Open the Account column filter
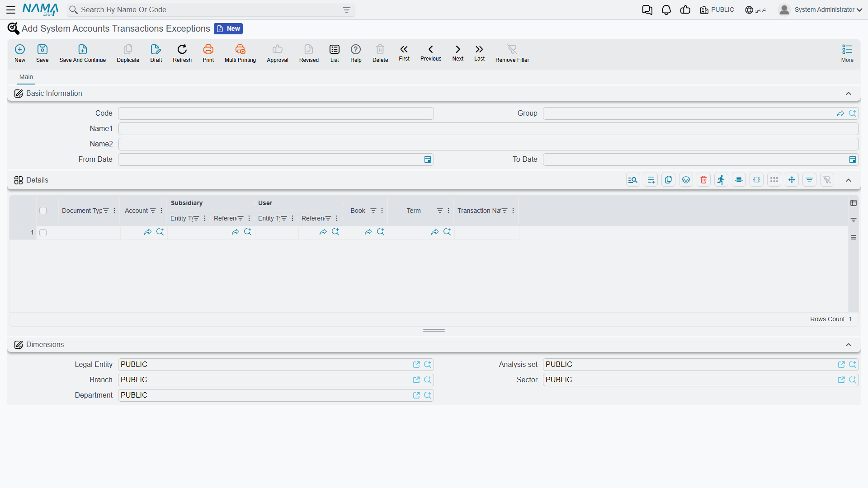The height and width of the screenshot is (488, 868). 153,211
